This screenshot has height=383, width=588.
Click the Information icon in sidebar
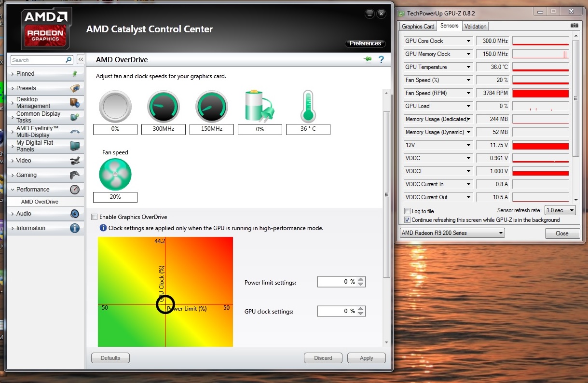click(x=74, y=228)
